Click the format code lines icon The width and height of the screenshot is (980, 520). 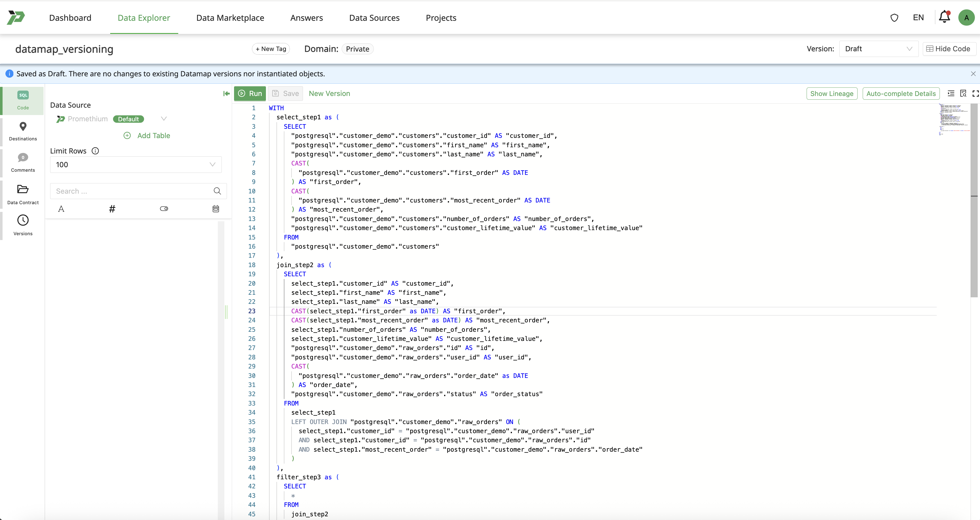point(951,94)
